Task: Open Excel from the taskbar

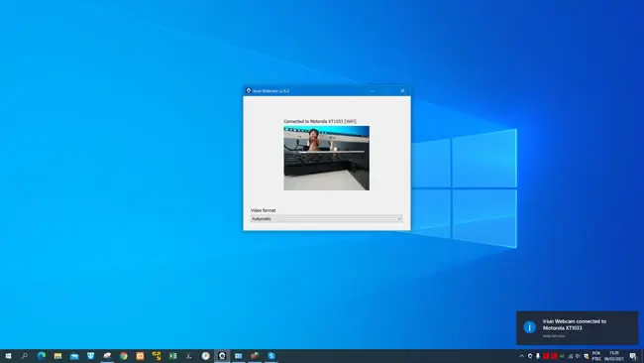Action: 173,356
